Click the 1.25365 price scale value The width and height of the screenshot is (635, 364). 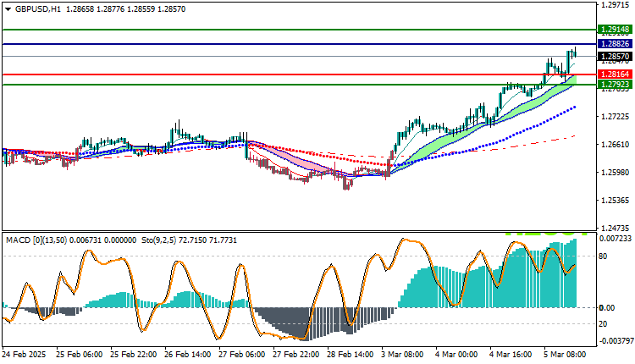coord(616,201)
